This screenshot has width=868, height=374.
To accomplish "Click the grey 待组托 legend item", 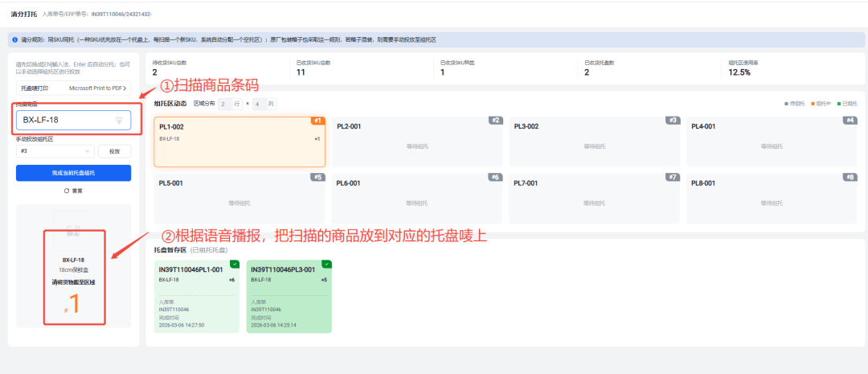I will tap(794, 104).
